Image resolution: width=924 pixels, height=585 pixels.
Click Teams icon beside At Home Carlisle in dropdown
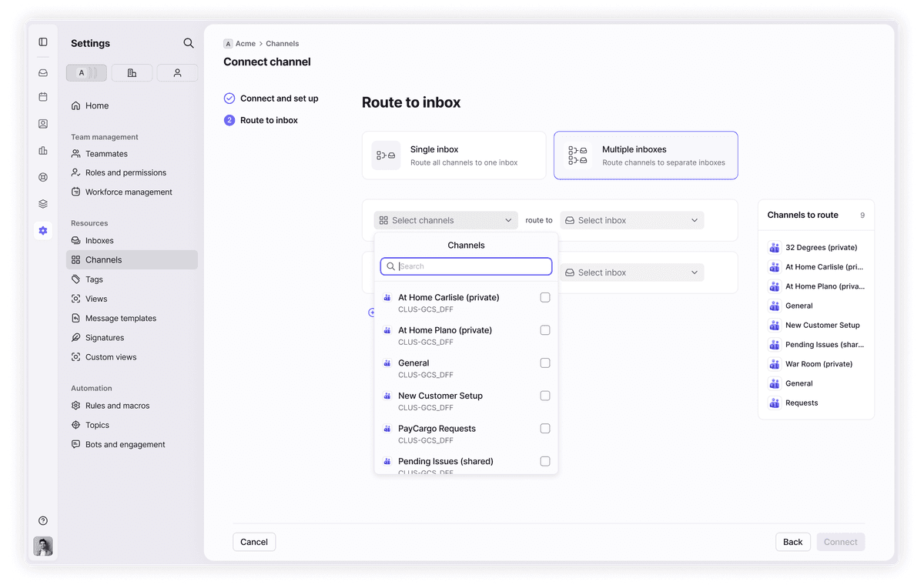[x=387, y=297]
